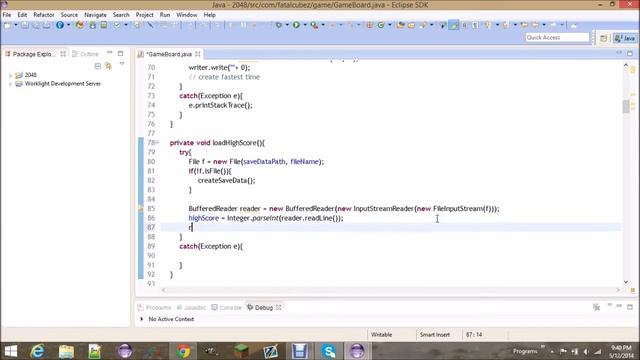The height and width of the screenshot is (360, 640).
Task: Click line 86 highScore code text
Action: click(x=266, y=218)
